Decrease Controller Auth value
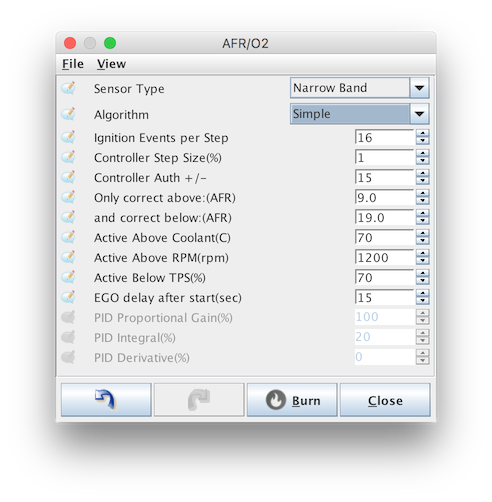 coord(422,181)
